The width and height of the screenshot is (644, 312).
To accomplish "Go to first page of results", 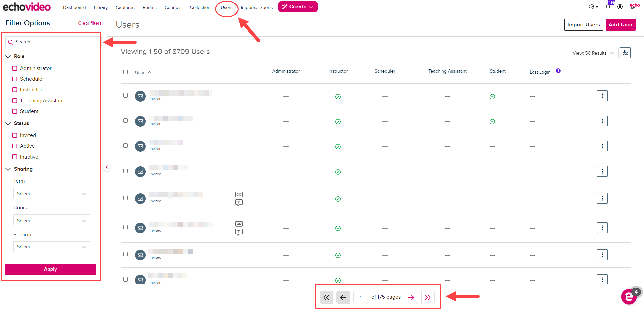I will point(326,297).
